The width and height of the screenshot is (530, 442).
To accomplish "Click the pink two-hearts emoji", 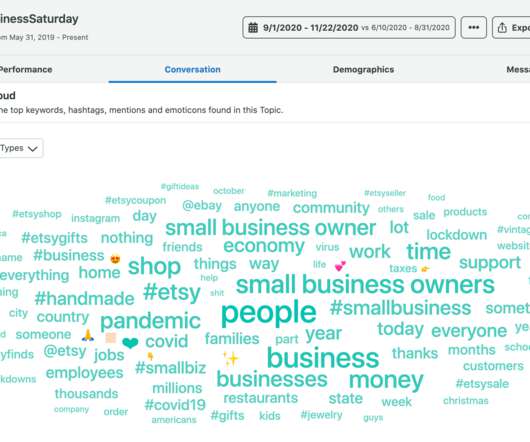I will [340, 266].
